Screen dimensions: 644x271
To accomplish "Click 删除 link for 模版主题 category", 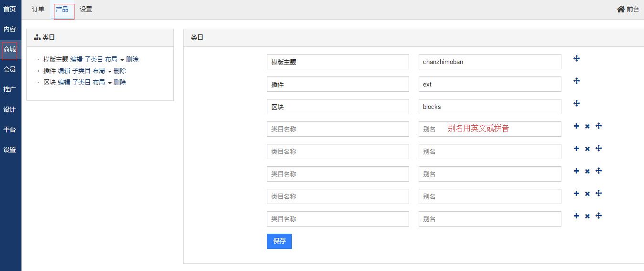I will pyautogui.click(x=132, y=59).
